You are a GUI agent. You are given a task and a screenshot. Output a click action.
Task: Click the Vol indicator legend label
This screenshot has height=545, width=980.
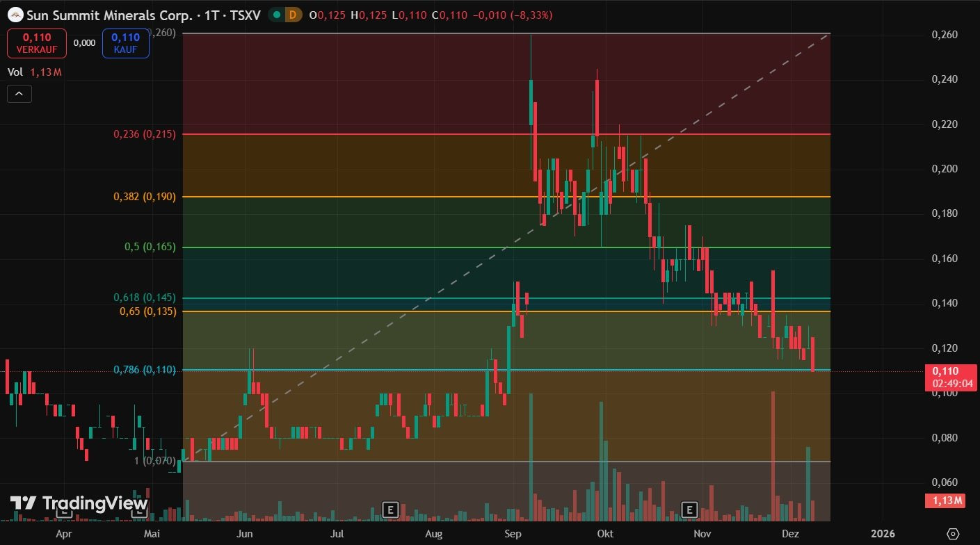point(15,72)
